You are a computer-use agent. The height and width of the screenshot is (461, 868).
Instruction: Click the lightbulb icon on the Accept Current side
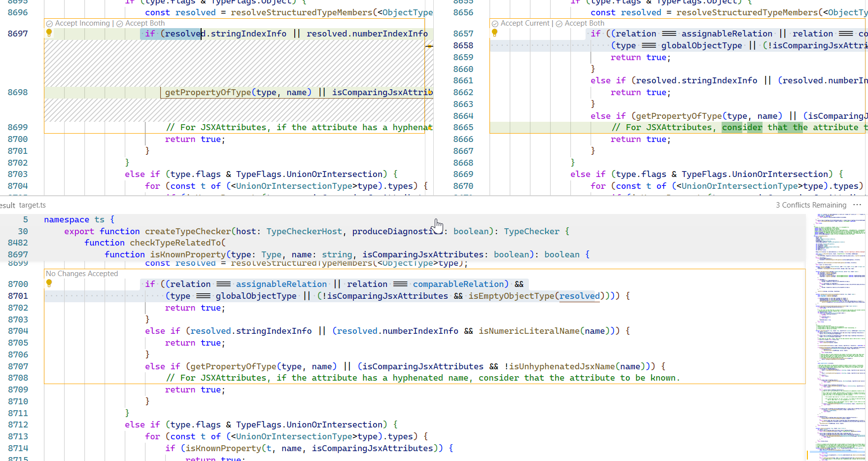(x=494, y=33)
